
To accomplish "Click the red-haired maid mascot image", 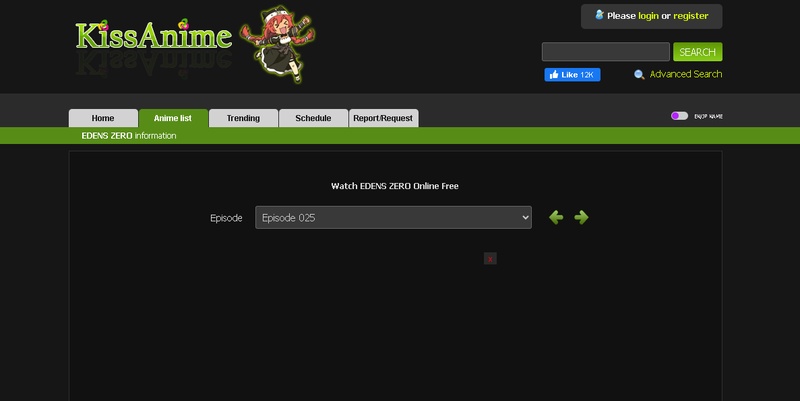I will point(278,44).
